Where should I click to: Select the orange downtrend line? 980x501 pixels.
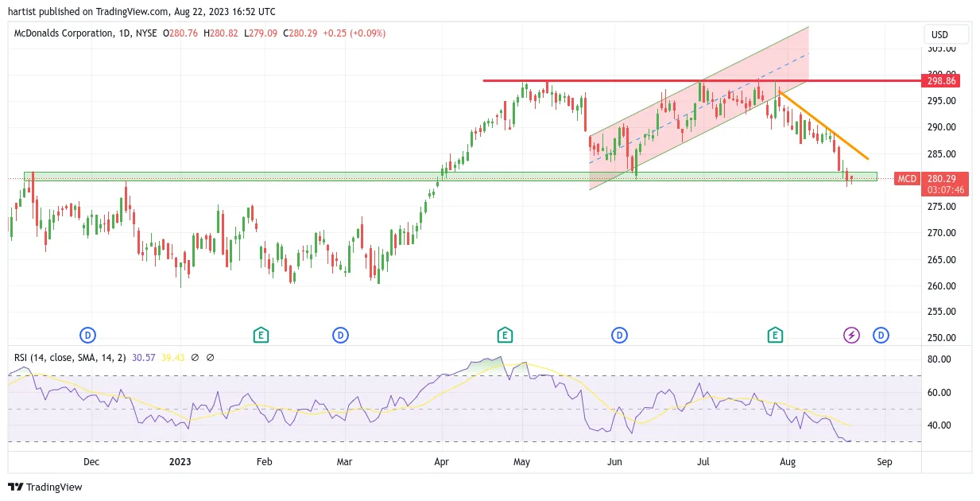(x=823, y=125)
